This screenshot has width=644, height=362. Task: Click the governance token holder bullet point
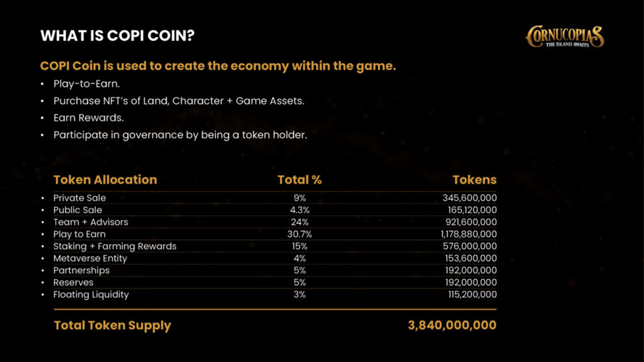pos(180,135)
